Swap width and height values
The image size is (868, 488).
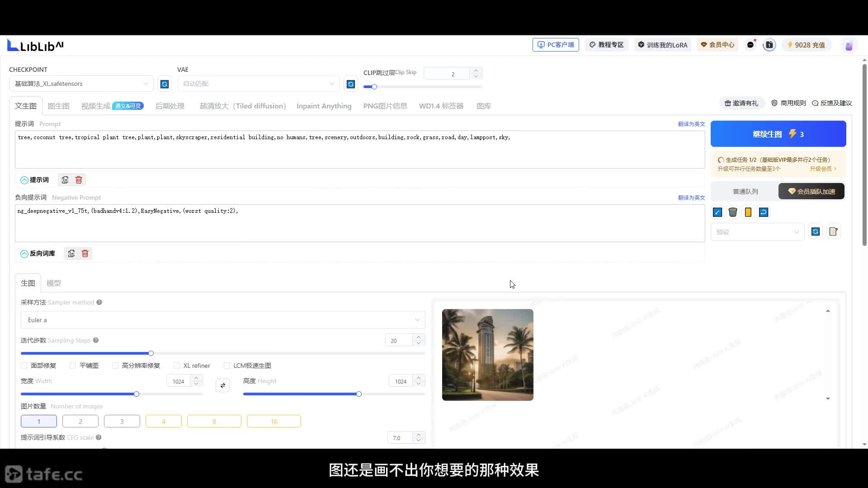[x=223, y=385]
